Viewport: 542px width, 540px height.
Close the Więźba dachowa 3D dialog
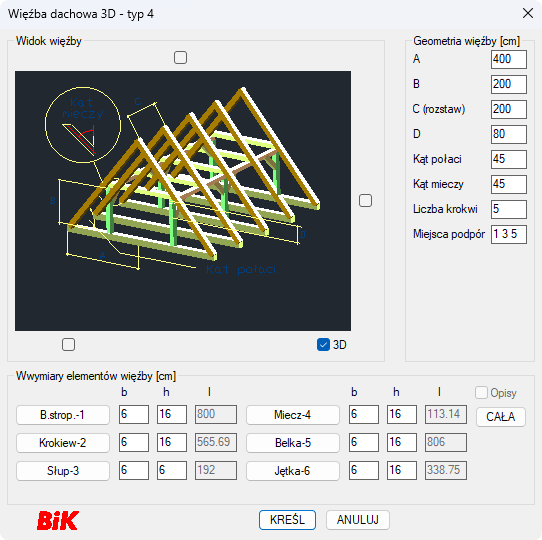tap(528, 13)
